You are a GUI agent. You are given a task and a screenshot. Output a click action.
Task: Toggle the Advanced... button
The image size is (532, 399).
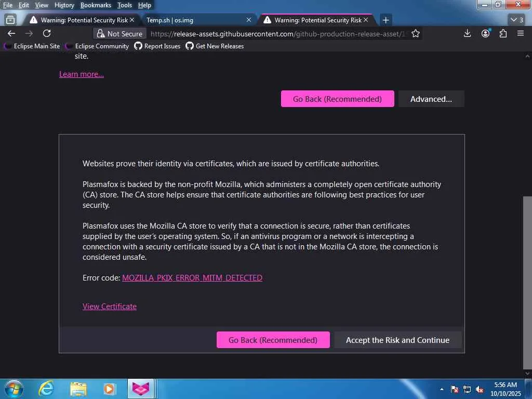point(431,99)
